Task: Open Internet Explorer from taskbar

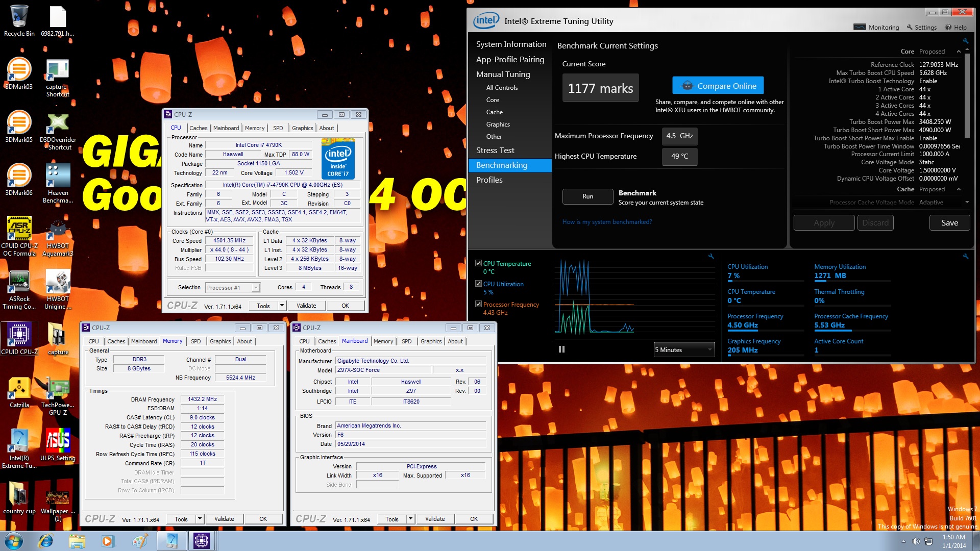Action: (46, 541)
